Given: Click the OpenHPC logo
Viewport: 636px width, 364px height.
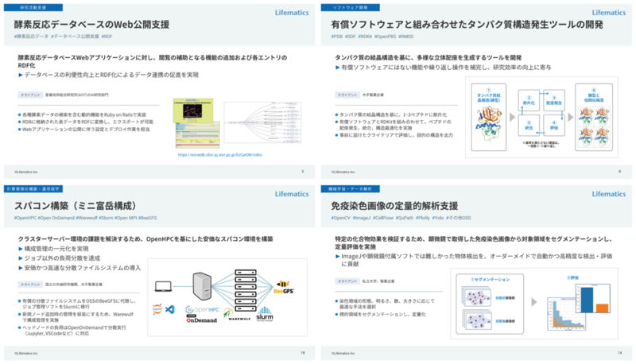Looking at the screenshot, I should pos(202,310).
